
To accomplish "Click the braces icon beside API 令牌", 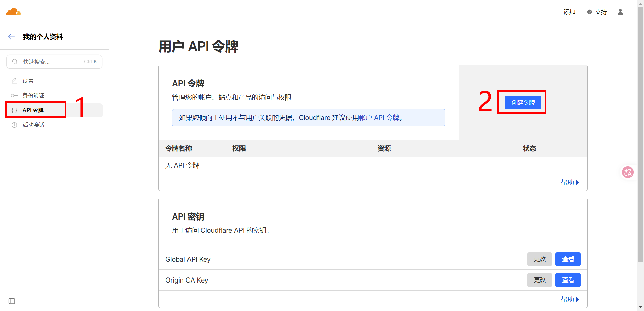I will tap(14, 110).
